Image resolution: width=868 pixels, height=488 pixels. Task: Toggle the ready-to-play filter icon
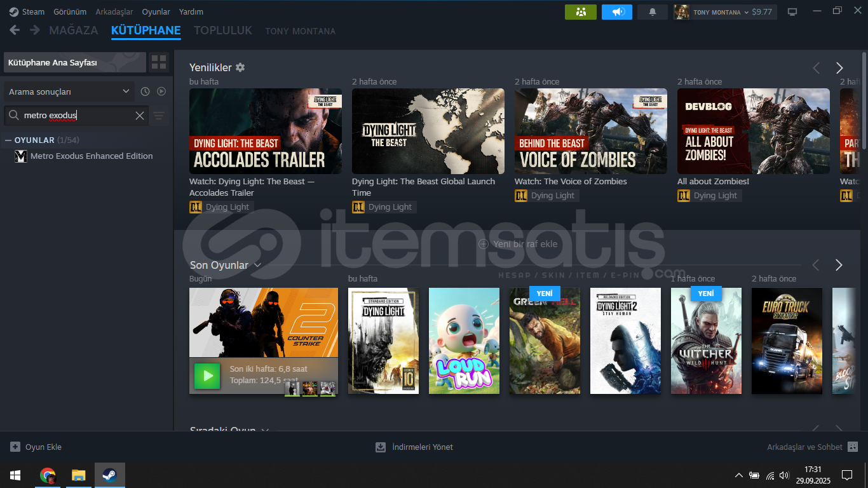(x=161, y=91)
